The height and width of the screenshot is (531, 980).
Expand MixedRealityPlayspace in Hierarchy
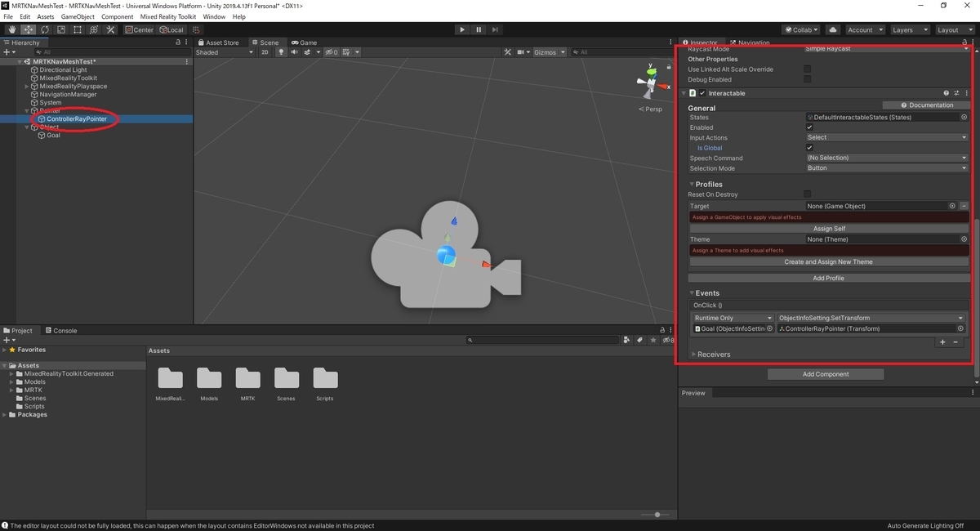tap(27, 86)
